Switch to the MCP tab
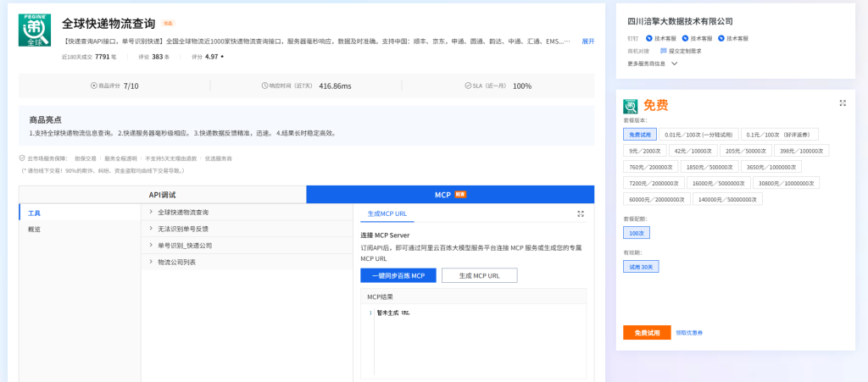The width and height of the screenshot is (868, 382). (450, 195)
